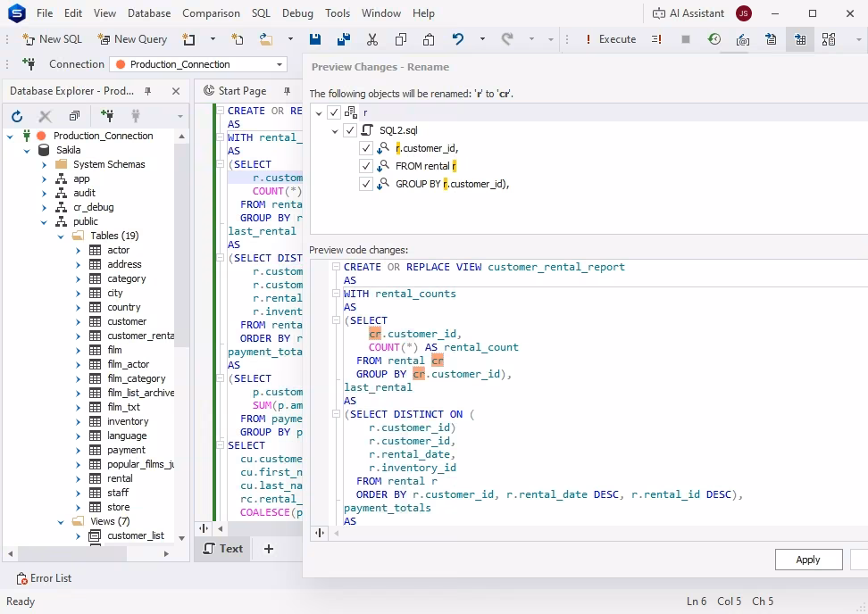This screenshot has height=614, width=868.
Task: Open the Undo history dropdown arrow
Action: [x=482, y=39]
